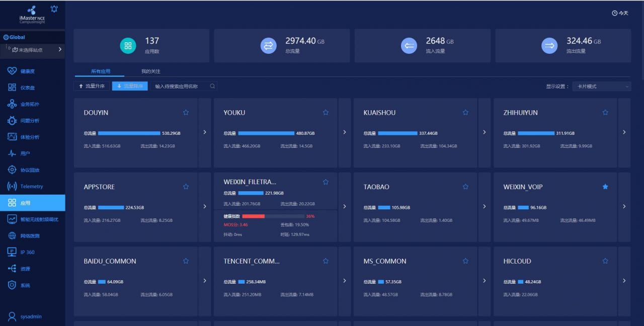This screenshot has width=644, height=326.
Task: Click the 问题分析 bug analysis icon
Action: click(12, 120)
